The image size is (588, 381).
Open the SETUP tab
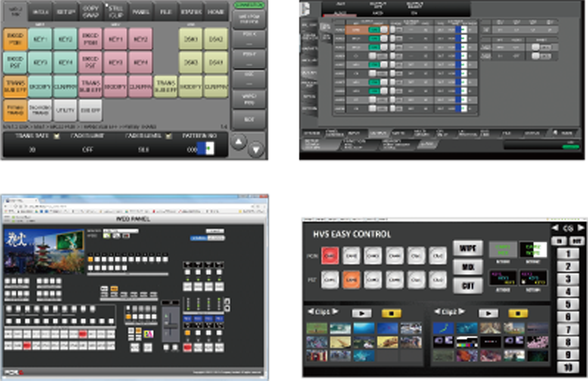[66, 12]
